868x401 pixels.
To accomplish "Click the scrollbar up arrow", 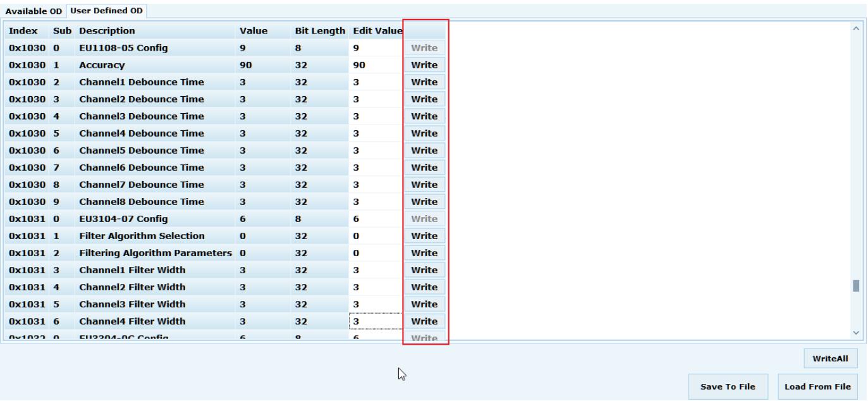I will point(857,28).
